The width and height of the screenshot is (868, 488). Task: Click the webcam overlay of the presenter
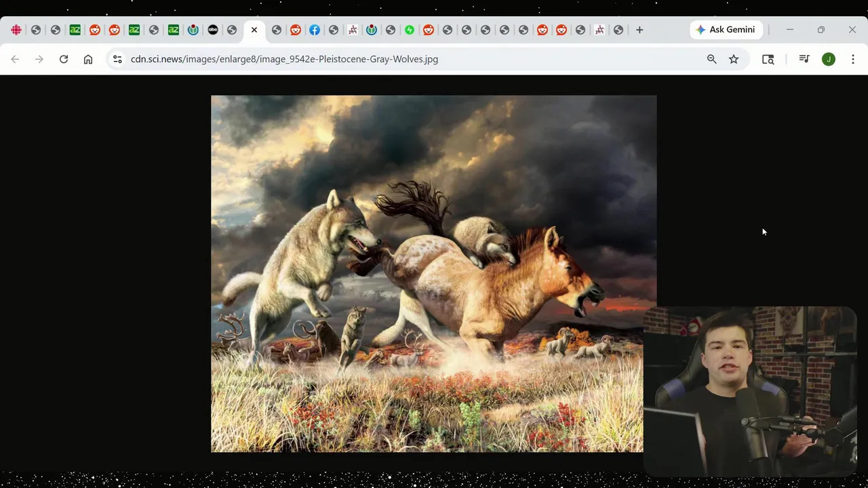(x=750, y=391)
